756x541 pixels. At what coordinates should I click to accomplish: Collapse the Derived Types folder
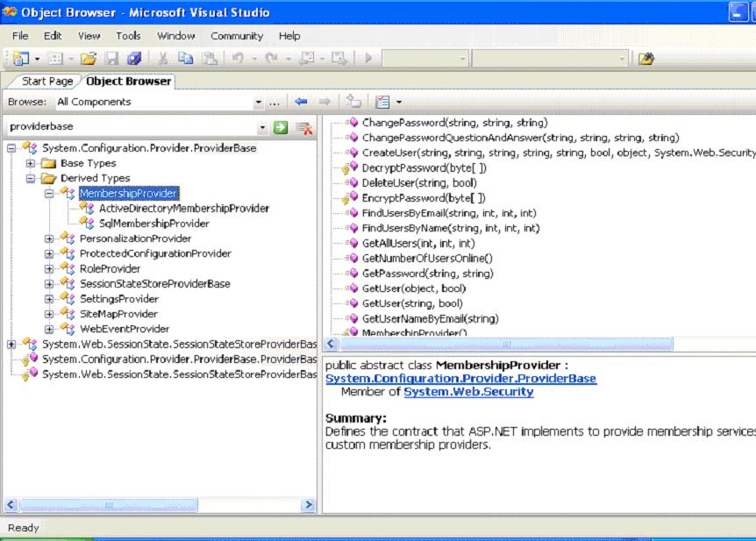pos(31,179)
